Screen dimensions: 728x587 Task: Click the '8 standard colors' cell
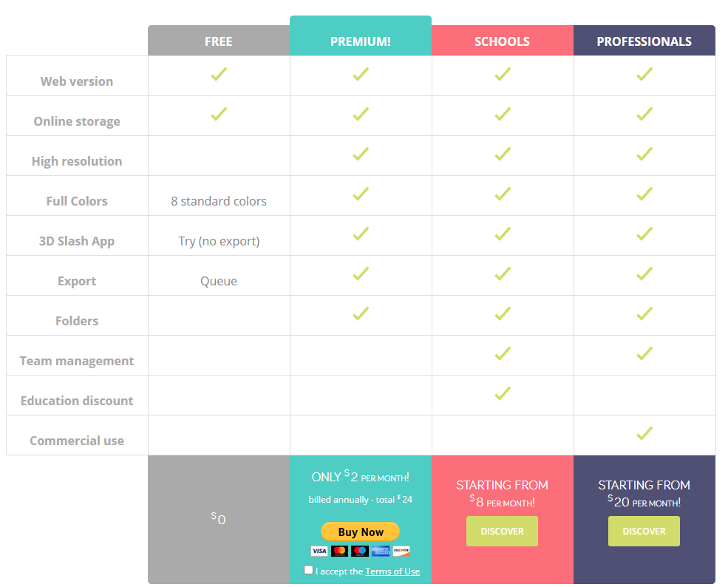(x=219, y=201)
